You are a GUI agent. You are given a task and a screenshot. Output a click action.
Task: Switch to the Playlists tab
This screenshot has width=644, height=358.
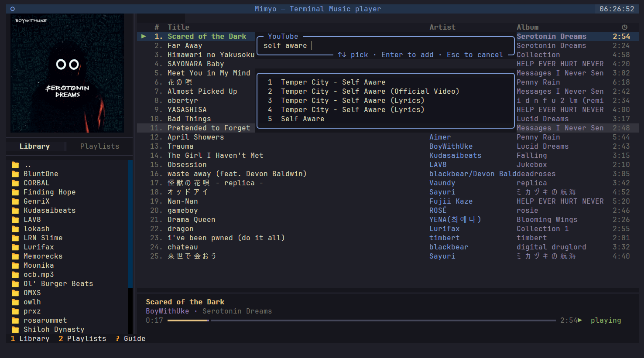click(x=99, y=147)
